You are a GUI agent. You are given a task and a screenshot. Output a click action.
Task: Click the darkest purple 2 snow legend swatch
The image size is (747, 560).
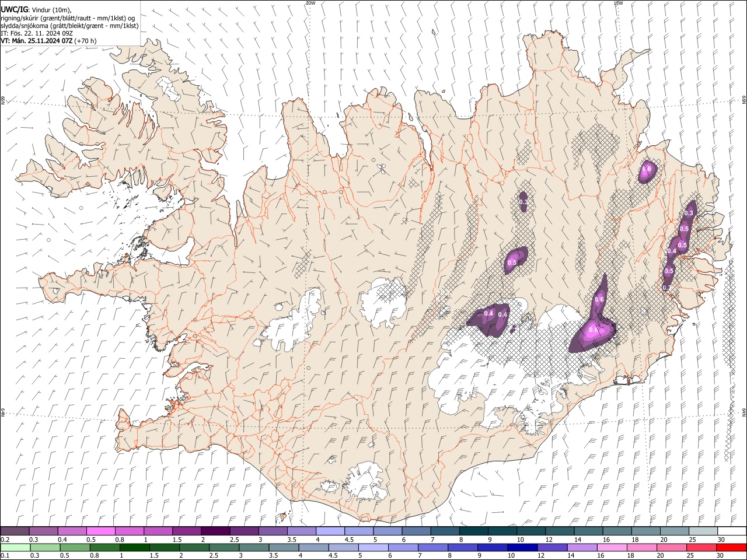(215, 531)
